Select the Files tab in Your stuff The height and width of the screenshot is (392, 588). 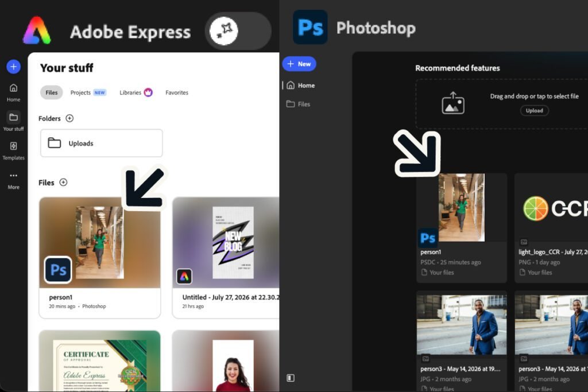[x=51, y=92]
